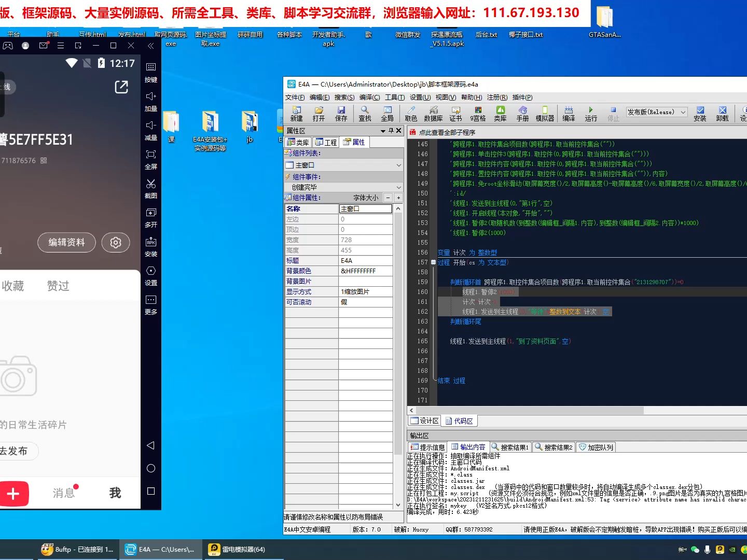747x560 pixels.
Task: Open the 类库 library icon in the toolbar
Action: [500, 113]
